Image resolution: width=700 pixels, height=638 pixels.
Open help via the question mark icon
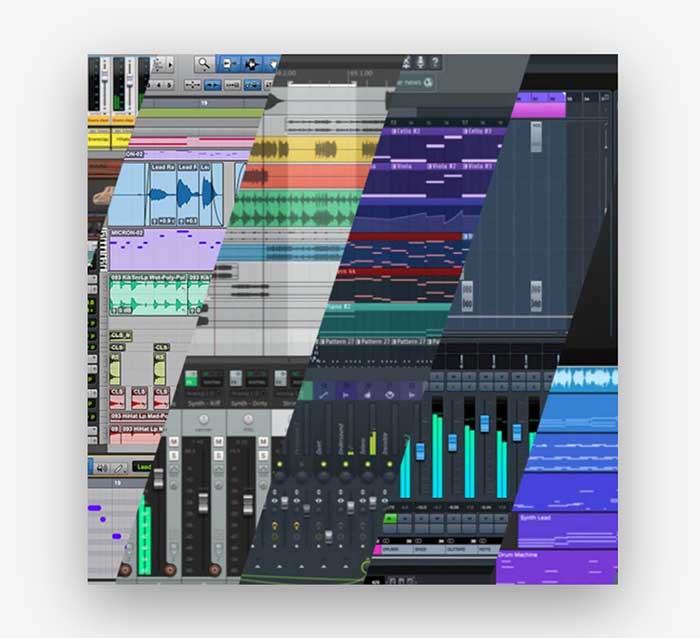click(x=435, y=63)
